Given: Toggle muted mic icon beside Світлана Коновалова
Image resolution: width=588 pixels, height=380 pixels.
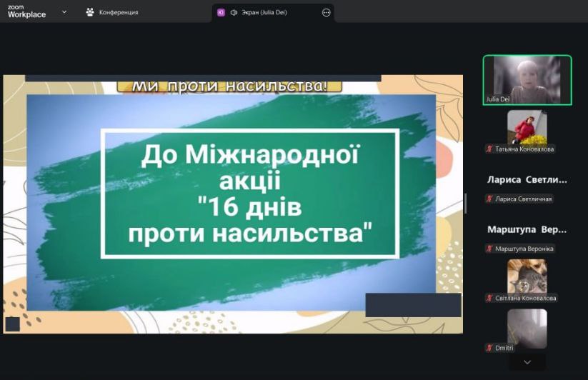Looking at the screenshot, I should [489, 298].
